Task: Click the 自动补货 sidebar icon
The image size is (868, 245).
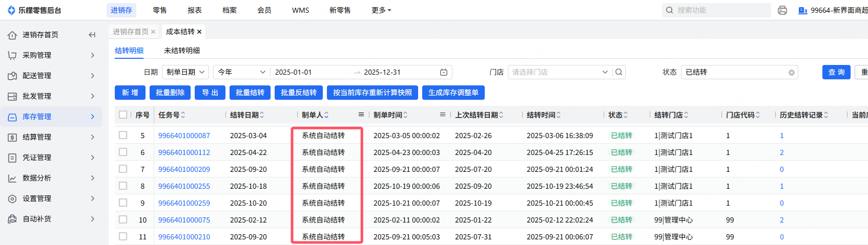Action: tap(12, 219)
